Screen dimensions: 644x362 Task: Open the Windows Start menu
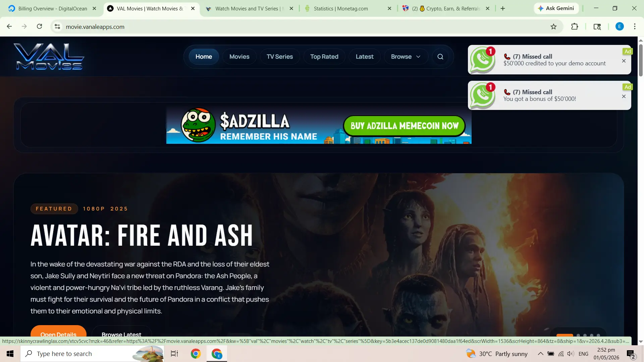[10, 354]
